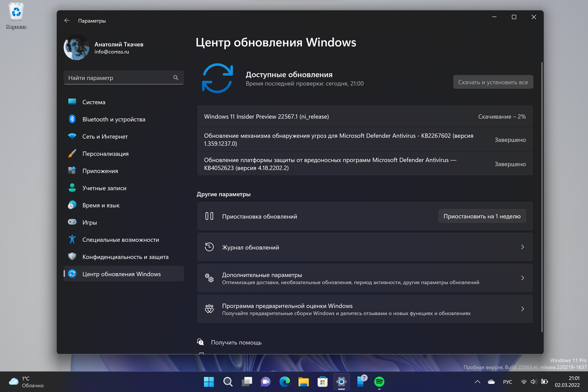The image size is (588, 392).
Task: Open Сеть и Интернет settings
Action: click(x=105, y=136)
